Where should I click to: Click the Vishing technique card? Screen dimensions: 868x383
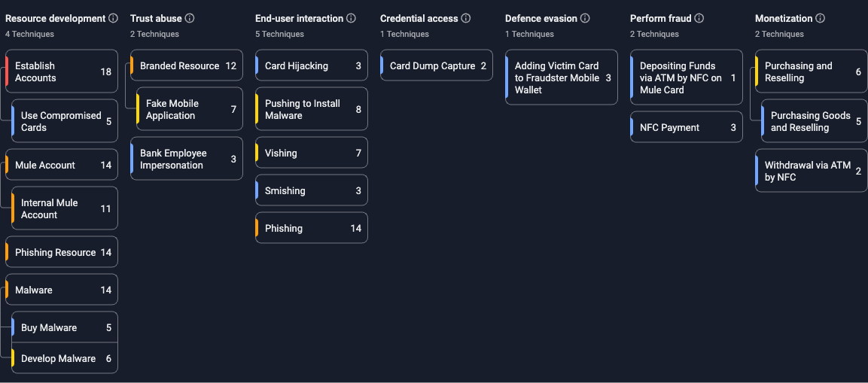[x=312, y=153]
